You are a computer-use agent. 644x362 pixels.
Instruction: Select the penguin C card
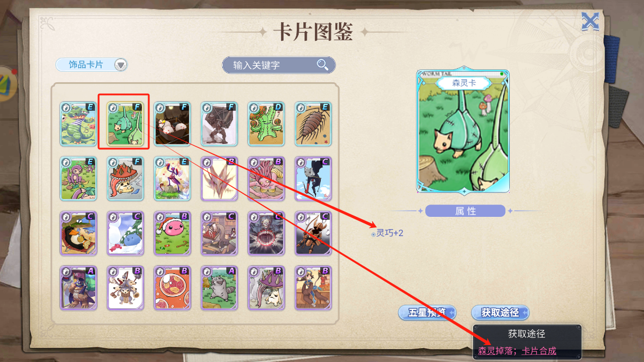click(78, 233)
